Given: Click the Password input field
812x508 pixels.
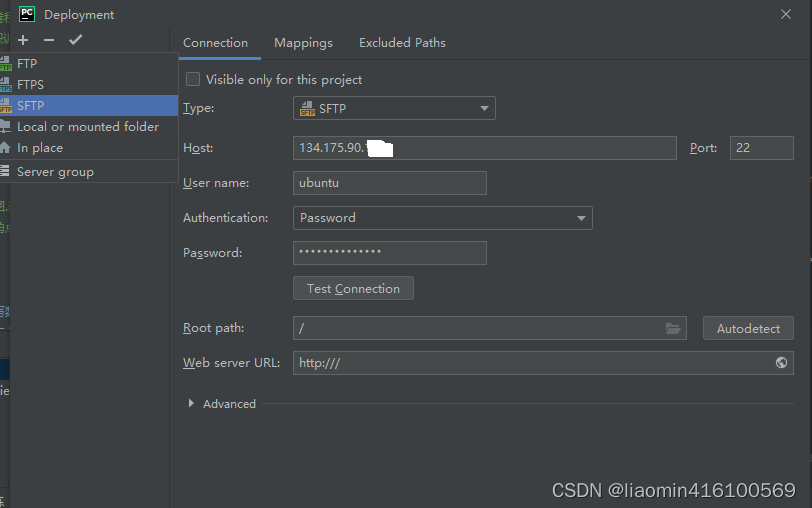Looking at the screenshot, I should click(390, 253).
